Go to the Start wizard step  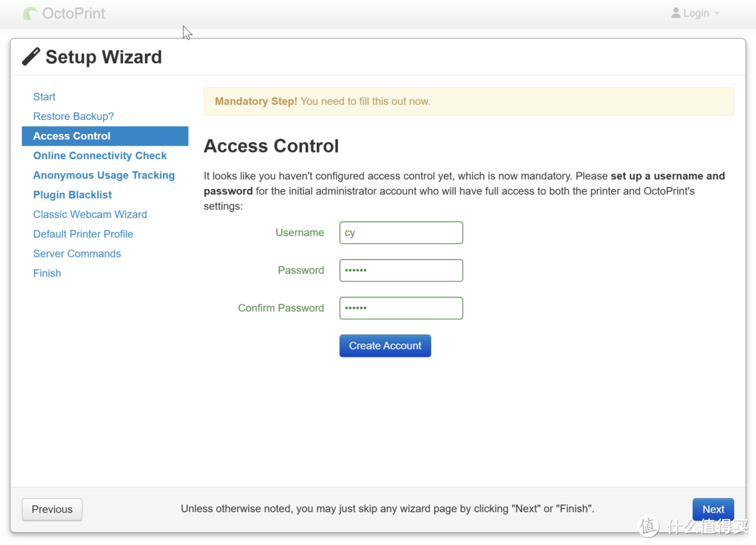[44, 97]
